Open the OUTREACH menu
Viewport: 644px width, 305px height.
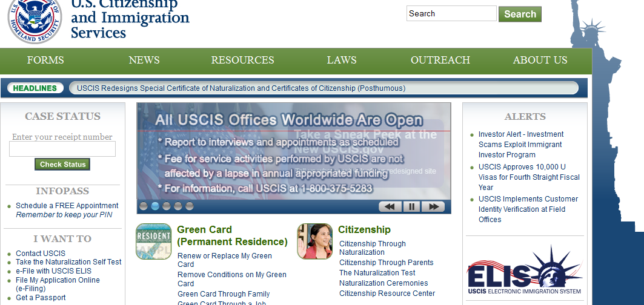click(x=440, y=61)
